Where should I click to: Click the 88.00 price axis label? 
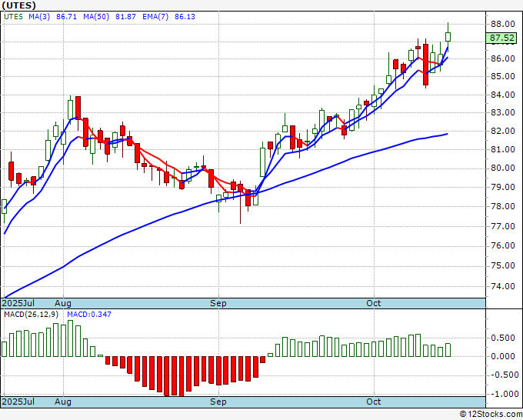pyautogui.click(x=503, y=24)
